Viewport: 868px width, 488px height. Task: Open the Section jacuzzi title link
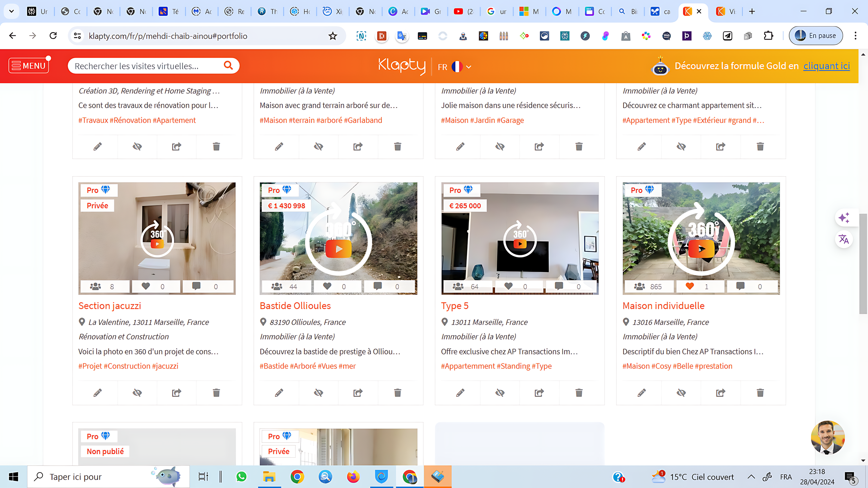[109, 306]
